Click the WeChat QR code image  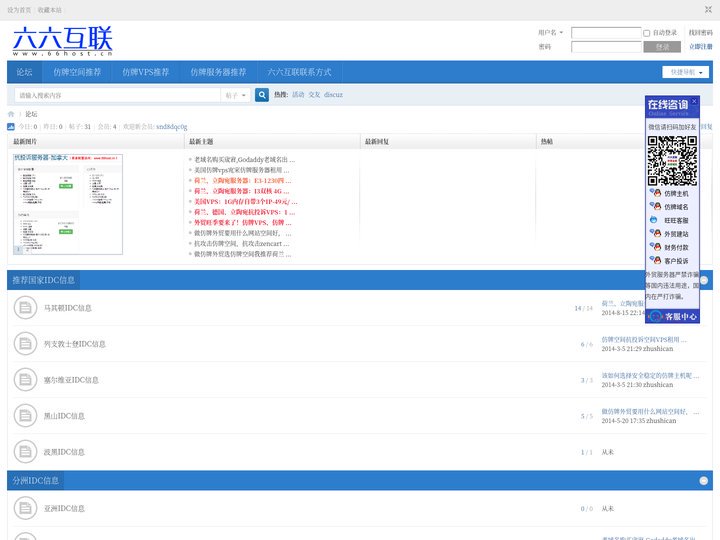click(x=672, y=161)
